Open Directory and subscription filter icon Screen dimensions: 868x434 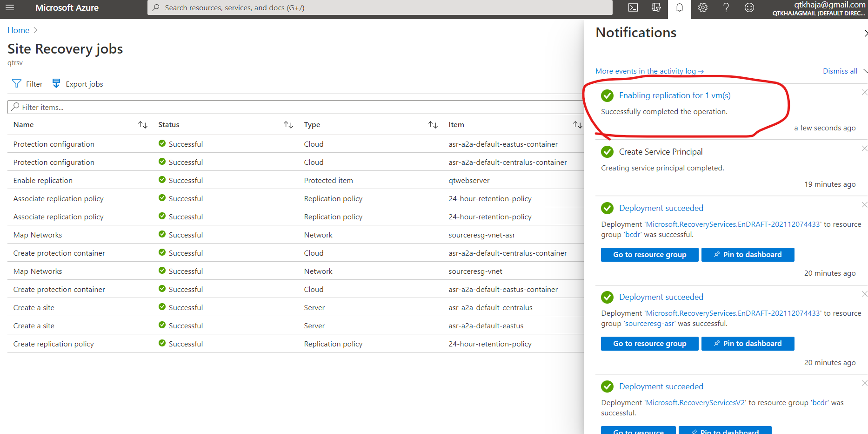[656, 7]
